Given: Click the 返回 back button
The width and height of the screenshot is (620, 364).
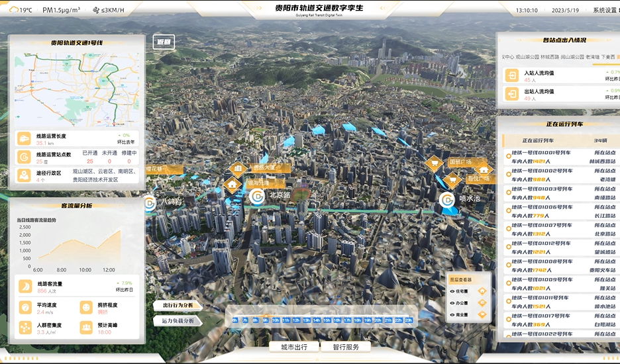Looking at the screenshot, I should point(164,42).
